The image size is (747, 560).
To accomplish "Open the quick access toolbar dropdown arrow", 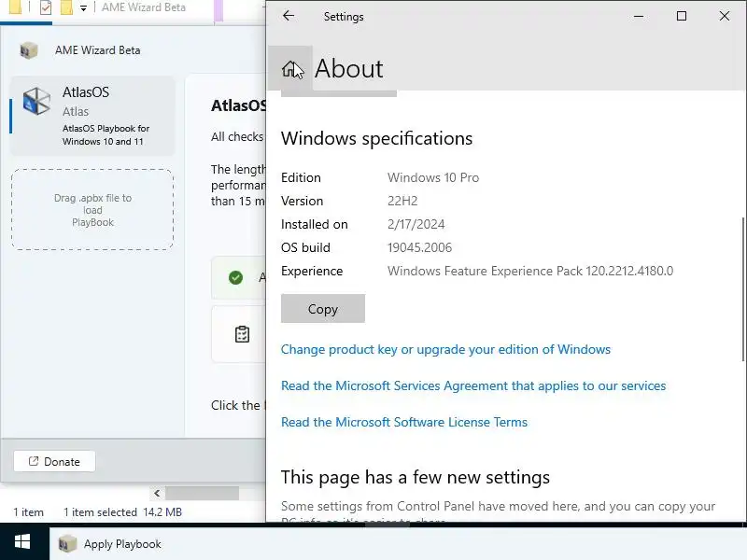I will (83, 8).
